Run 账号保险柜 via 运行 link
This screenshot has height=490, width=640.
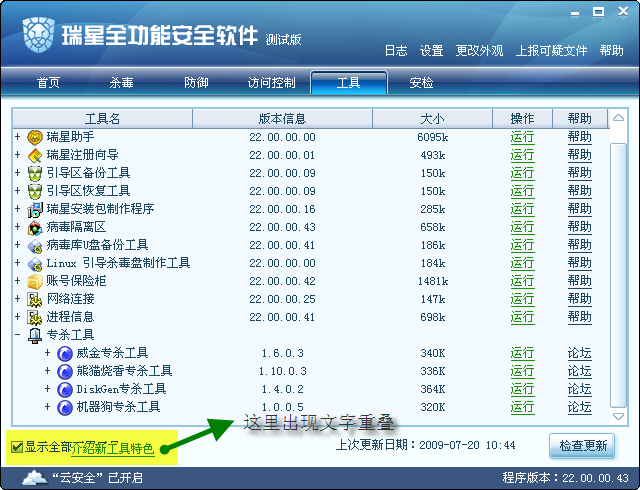[x=522, y=281]
